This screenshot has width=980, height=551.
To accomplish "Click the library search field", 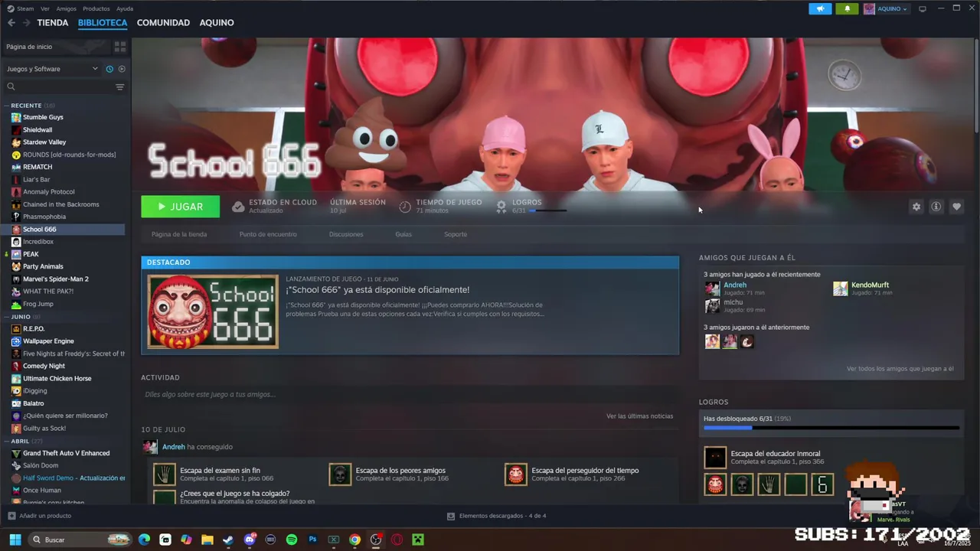I will (58, 87).
